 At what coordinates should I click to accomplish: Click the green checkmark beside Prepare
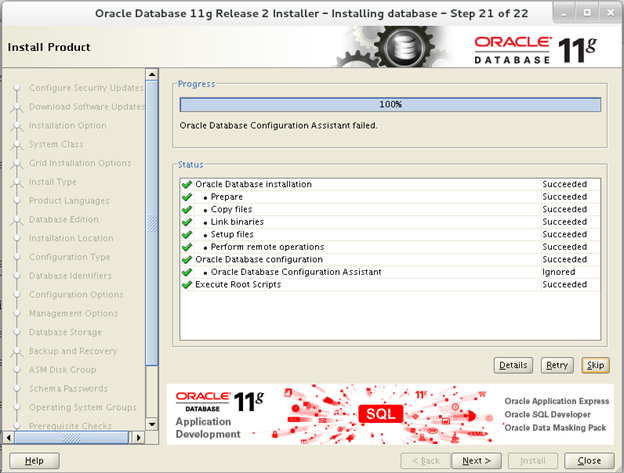[187, 197]
